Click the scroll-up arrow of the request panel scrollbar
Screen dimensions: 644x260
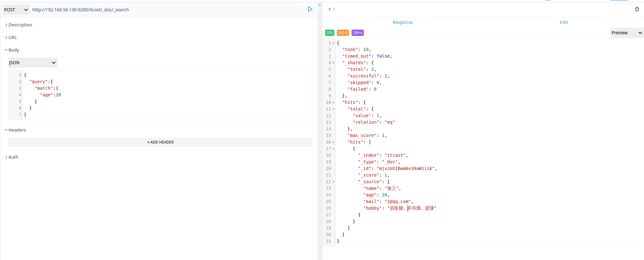[319, 5]
